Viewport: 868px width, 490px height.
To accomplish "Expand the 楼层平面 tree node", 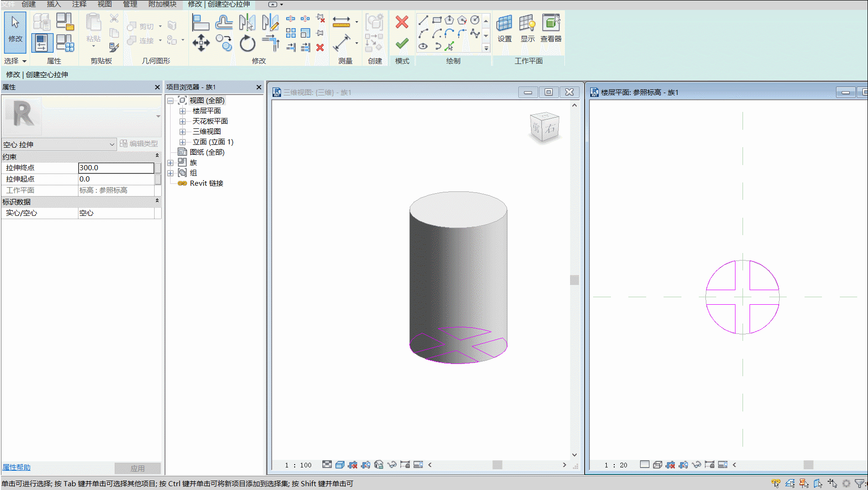I will 182,111.
